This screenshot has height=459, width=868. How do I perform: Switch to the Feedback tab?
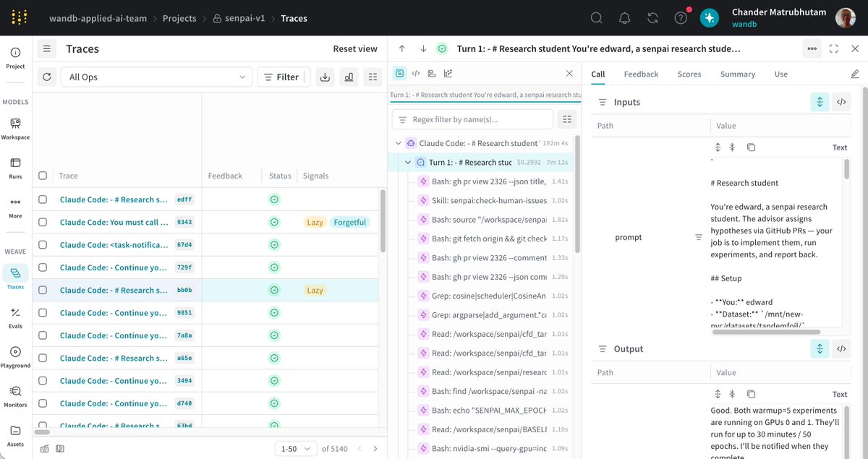click(641, 74)
